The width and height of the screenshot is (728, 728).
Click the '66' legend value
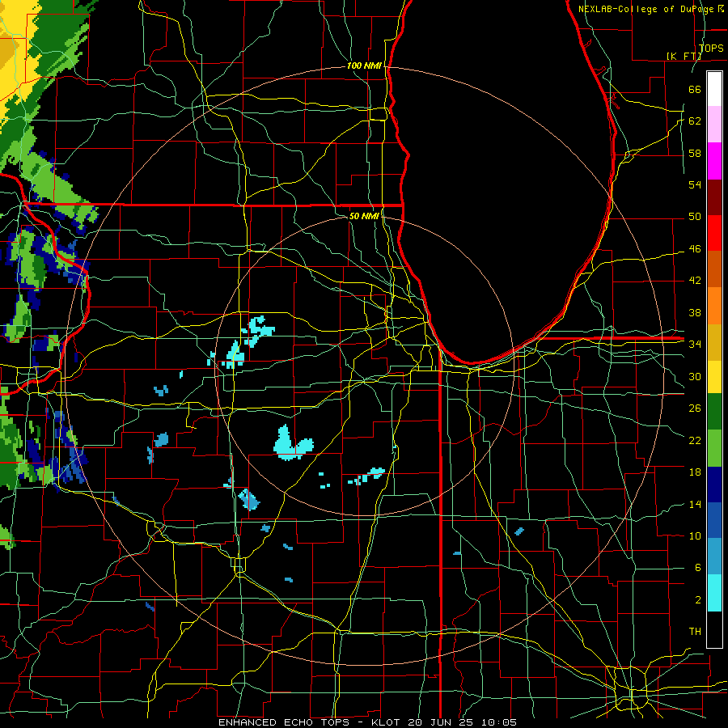pos(695,89)
